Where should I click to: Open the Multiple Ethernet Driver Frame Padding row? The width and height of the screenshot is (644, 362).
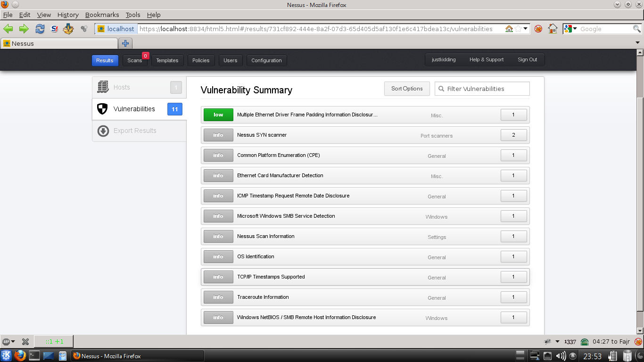(x=365, y=115)
